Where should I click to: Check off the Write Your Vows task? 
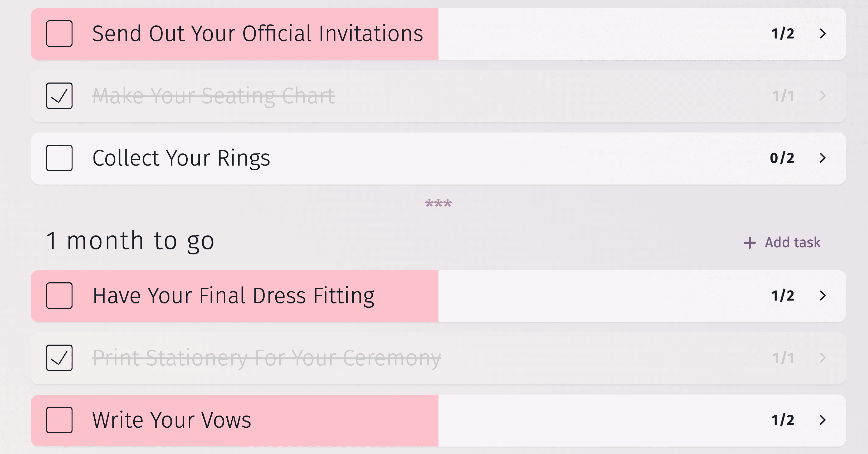tap(59, 420)
